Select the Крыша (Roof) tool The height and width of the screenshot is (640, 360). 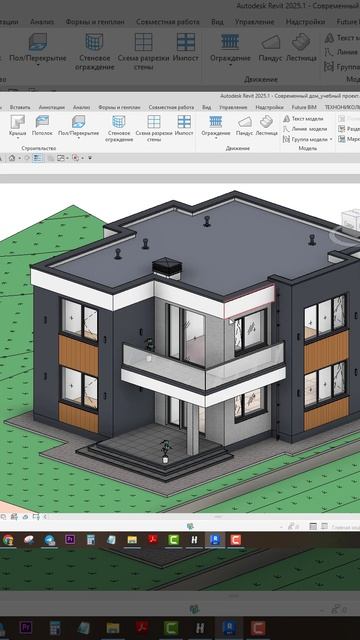coord(18,125)
